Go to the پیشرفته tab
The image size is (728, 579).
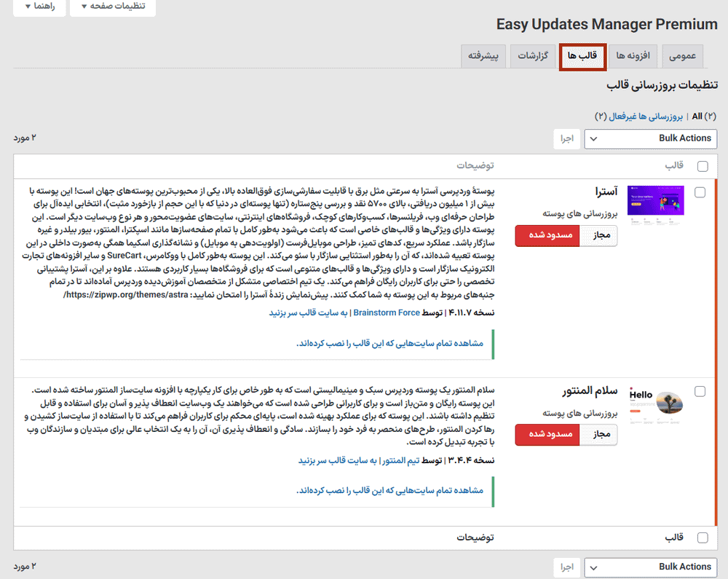(x=483, y=56)
